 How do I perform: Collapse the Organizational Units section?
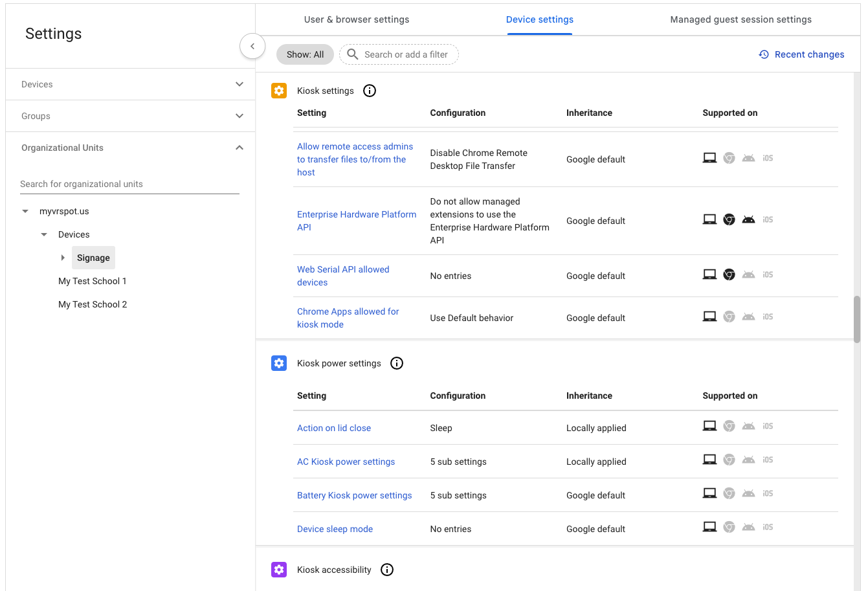pos(239,148)
